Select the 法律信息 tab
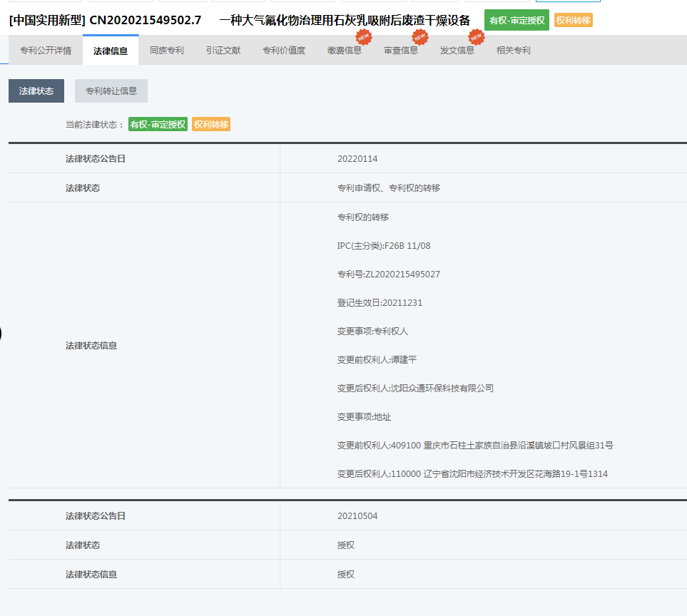Image resolution: width=687 pixels, height=616 pixels. pos(111,51)
